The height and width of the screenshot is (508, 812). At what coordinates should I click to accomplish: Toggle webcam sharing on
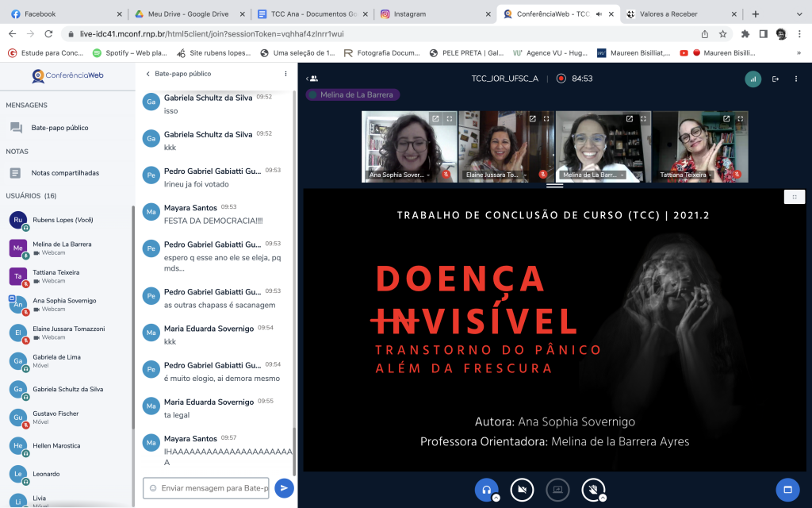pos(522,490)
